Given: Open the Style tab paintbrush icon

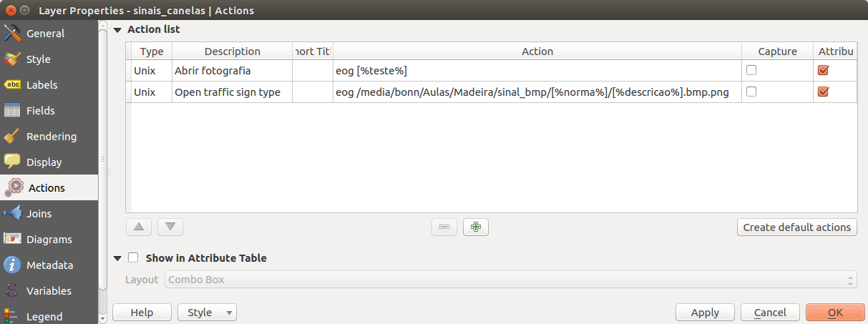Looking at the screenshot, I should pos(12,59).
